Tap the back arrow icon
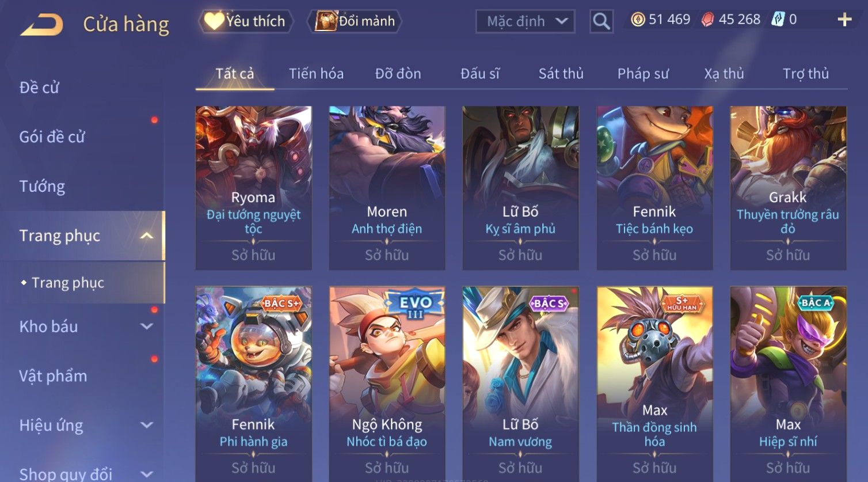The image size is (868, 482). pos(41,25)
